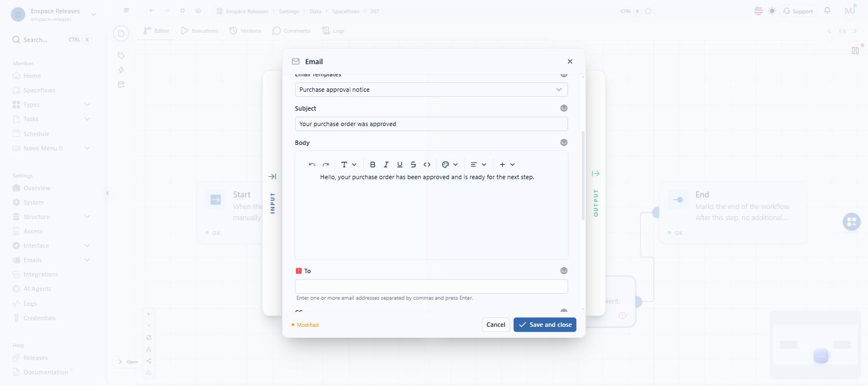Switch to the Editor tab
This screenshot has height=386, width=868.
tap(156, 31)
